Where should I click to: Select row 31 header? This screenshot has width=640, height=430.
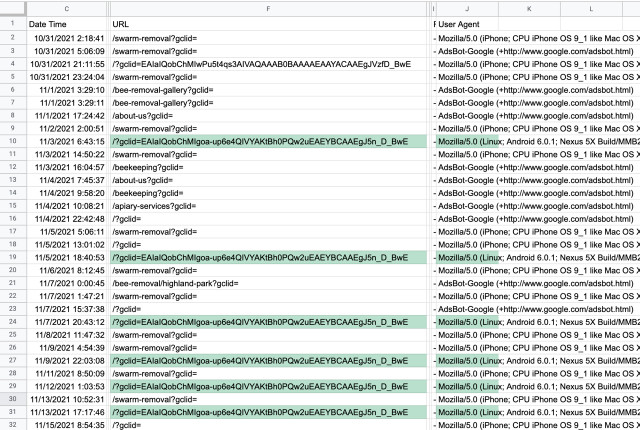pos(12,412)
